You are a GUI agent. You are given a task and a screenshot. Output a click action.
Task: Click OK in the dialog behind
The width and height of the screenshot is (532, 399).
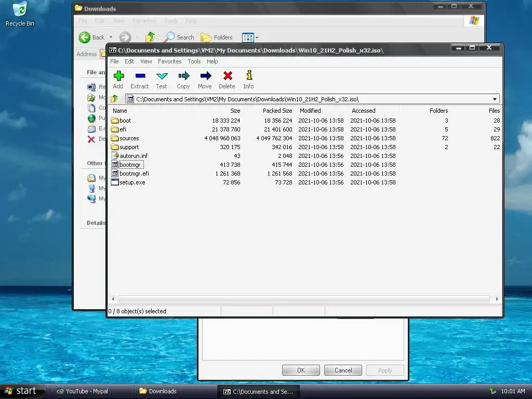pos(301,370)
